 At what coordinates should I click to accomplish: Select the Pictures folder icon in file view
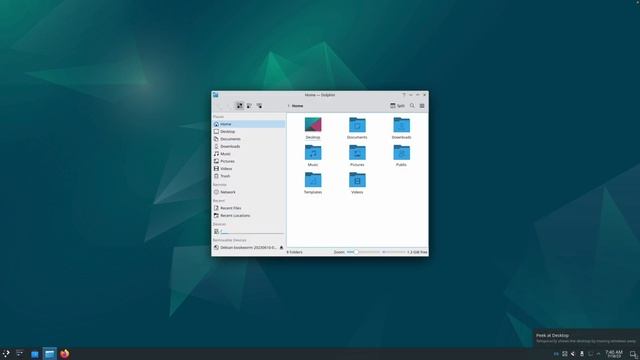[357, 152]
